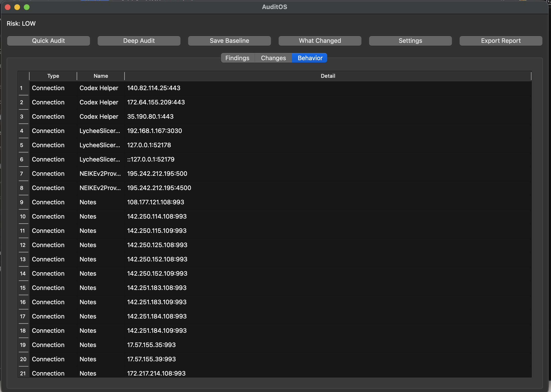Click NEIKEv2Prov name in row 7

[x=101, y=174]
